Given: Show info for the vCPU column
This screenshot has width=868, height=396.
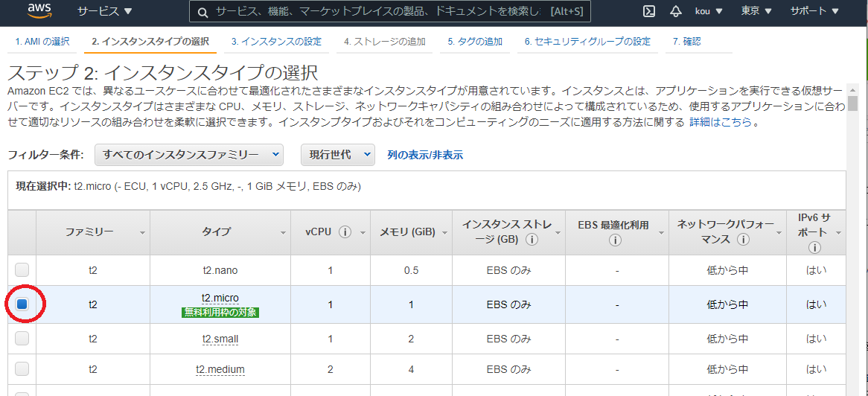Looking at the screenshot, I should 345,233.
